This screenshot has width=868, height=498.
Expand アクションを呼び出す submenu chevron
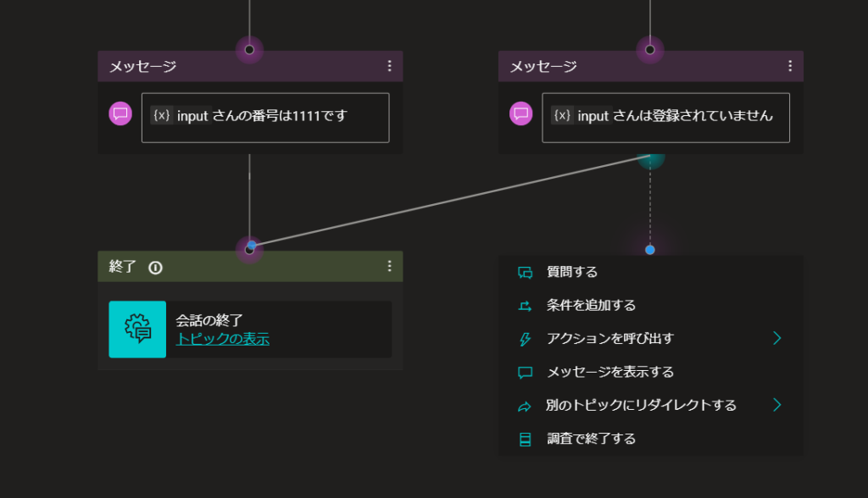point(777,338)
